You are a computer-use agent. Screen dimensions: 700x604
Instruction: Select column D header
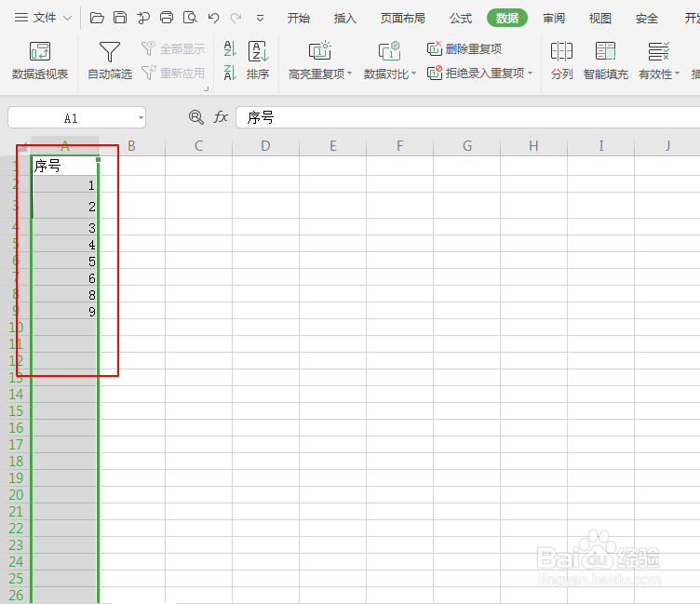(265, 146)
